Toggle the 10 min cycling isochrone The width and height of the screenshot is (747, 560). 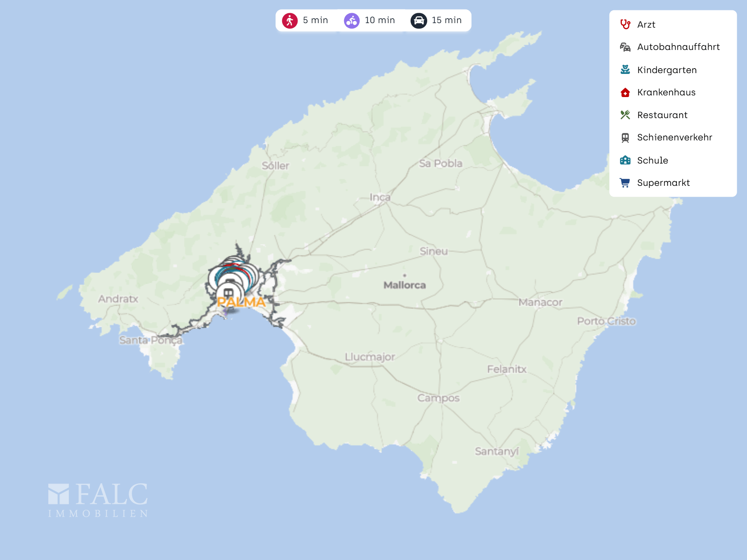tap(370, 20)
